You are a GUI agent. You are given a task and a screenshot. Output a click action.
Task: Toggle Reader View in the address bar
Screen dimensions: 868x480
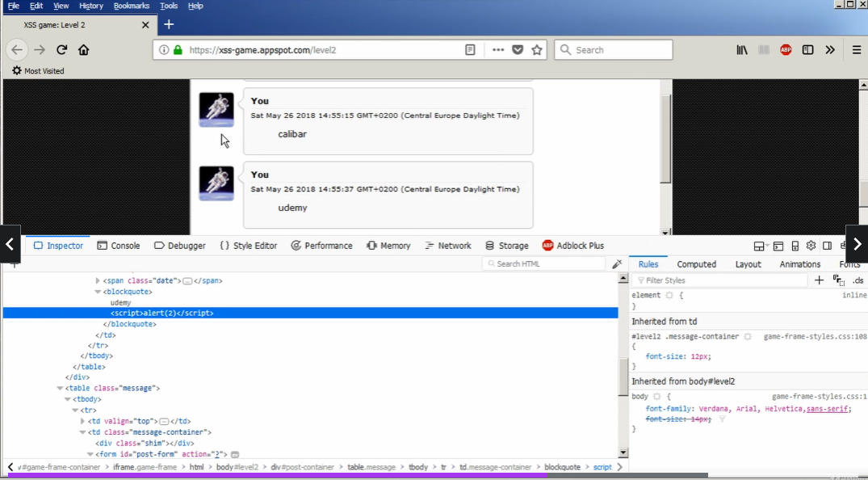(470, 49)
